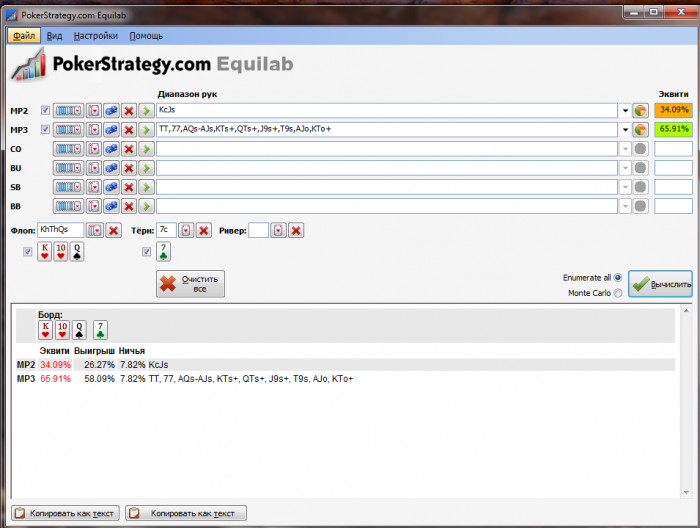The width and height of the screenshot is (700, 528).
Task: Open the hand range selector for MP2
Action: (x=68, y=110)
